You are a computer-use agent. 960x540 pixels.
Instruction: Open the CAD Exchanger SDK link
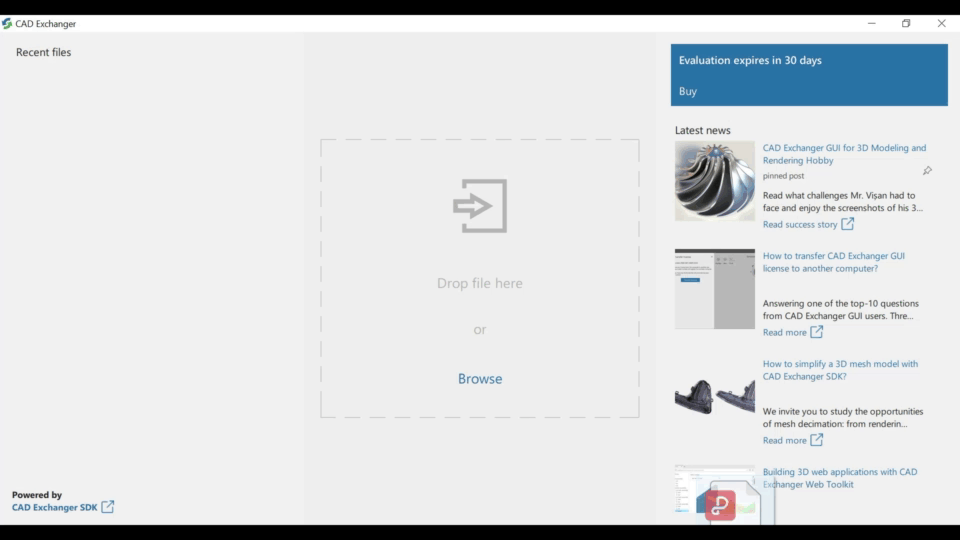(x=54, y=507)
